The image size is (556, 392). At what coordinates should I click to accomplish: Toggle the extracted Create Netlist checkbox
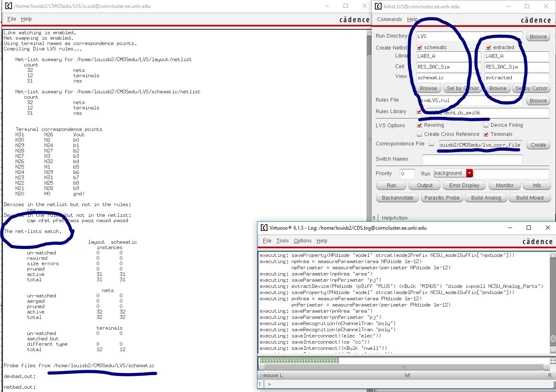pos(488,48)
